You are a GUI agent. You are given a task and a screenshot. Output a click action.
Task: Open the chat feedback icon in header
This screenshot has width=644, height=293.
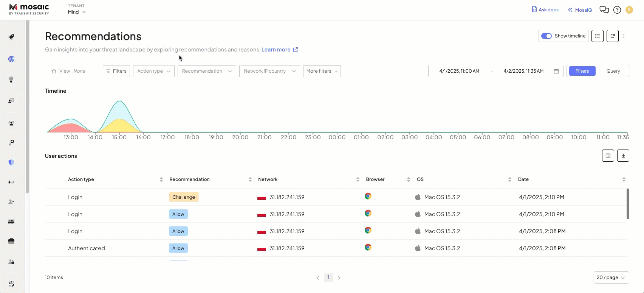click(604, 10)
